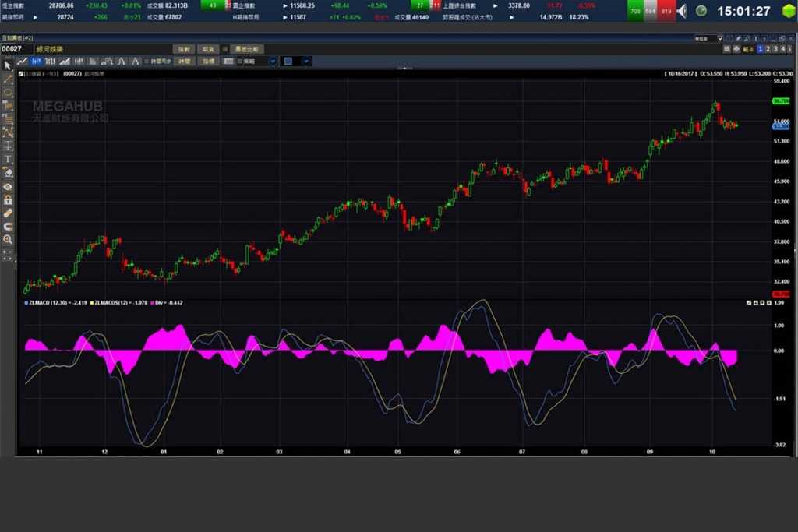Click the green cube icon
This screenshot has width=798, height=532.
click(x=789, y=11)
